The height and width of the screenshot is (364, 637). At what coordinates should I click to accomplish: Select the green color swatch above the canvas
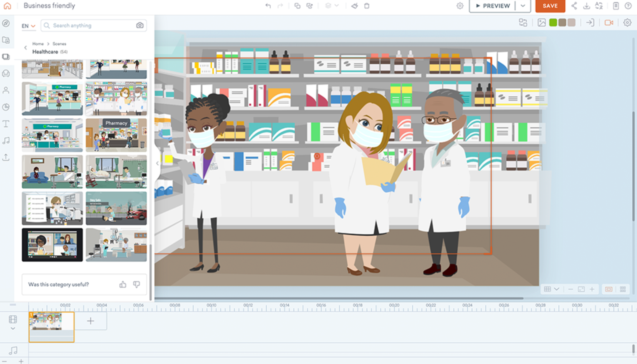pyautogui.click(x=553, y=22)
